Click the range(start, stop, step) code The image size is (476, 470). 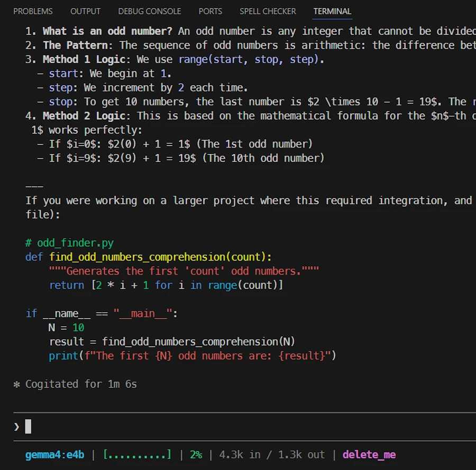(x=249, y=60)
